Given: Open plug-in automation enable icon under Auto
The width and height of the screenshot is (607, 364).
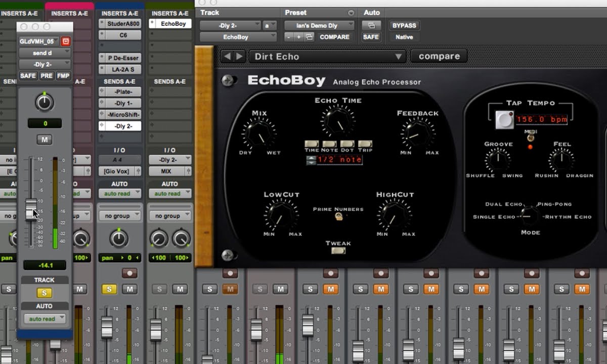Looking at the screenshot, I should (371, 25).
